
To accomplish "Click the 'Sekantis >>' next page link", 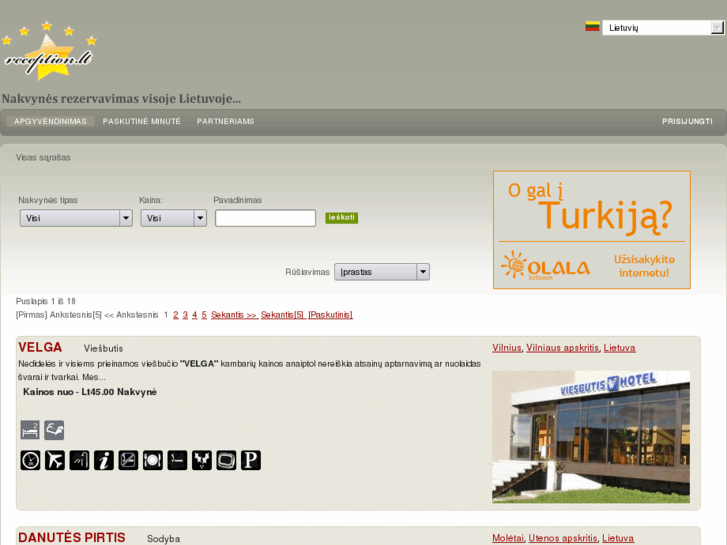I will point(234,315).
